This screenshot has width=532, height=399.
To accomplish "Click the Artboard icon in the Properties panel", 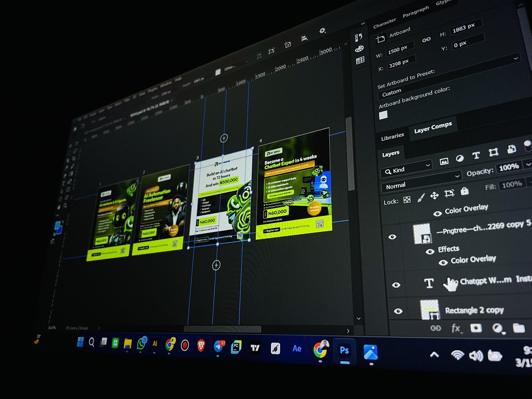I will click(x=380, y=39).
